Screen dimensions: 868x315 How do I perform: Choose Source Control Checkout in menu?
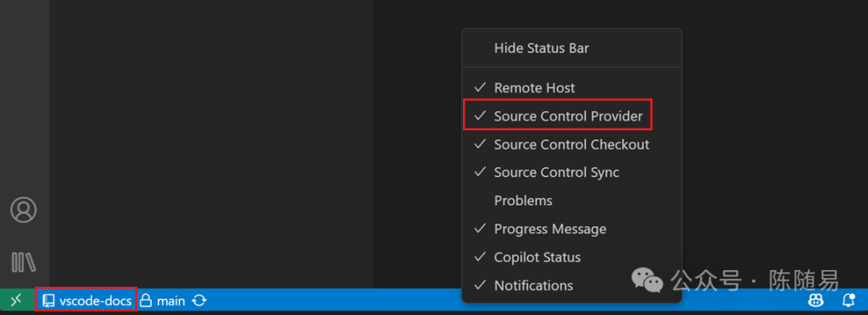tap(572, 145)
